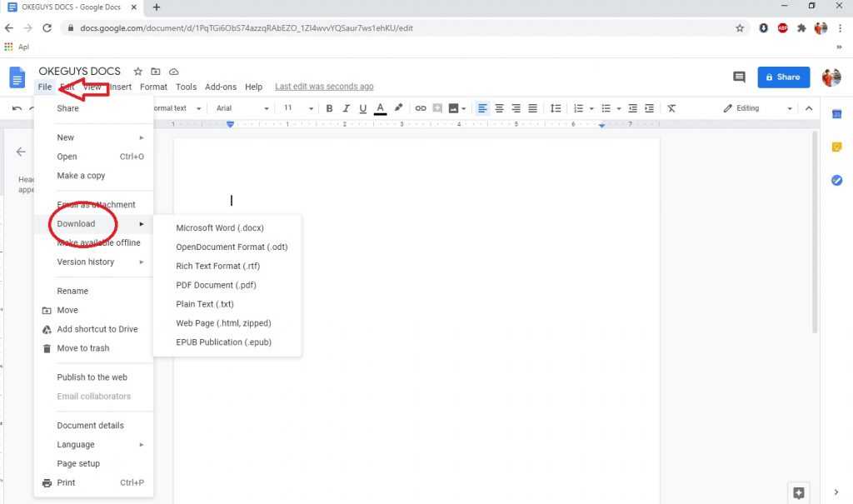
Task: Open the Editing mode dropdown
Action: tap(757, 108)
